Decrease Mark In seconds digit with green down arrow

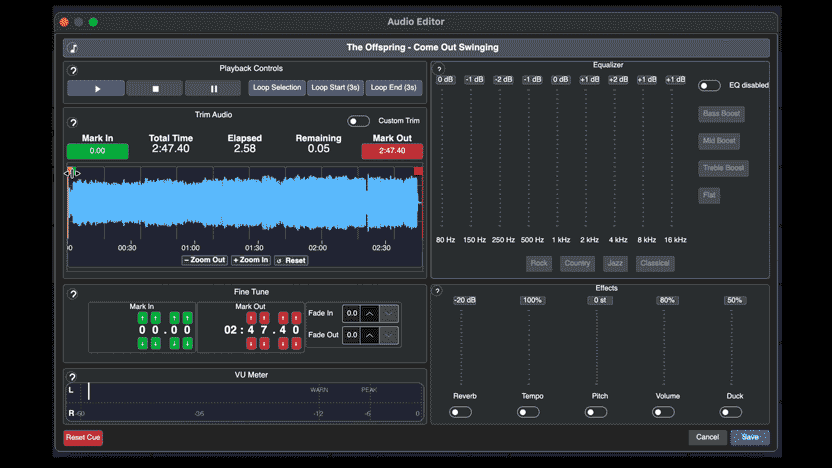tap(155, 343)
